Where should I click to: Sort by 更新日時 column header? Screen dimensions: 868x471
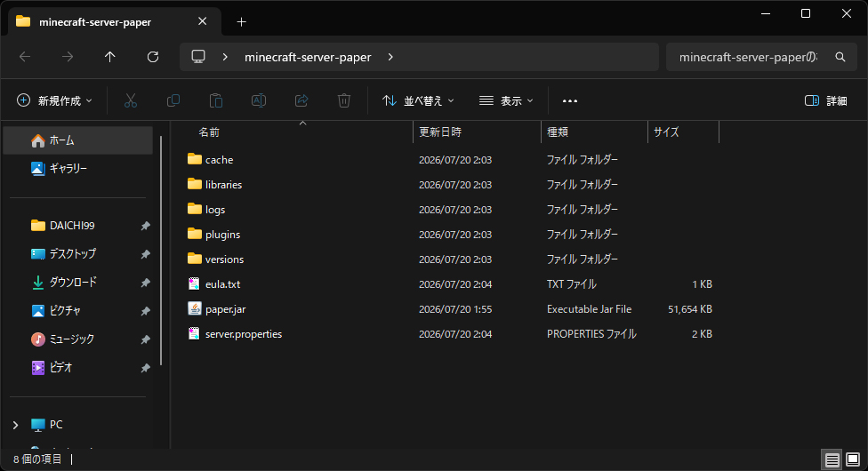coord(477,132)
